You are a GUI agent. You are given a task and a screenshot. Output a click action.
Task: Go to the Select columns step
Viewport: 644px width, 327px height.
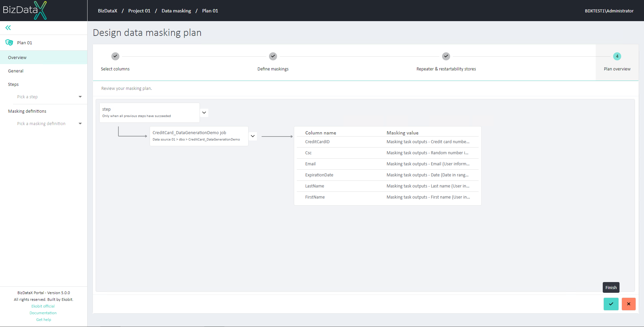[115, 69]
